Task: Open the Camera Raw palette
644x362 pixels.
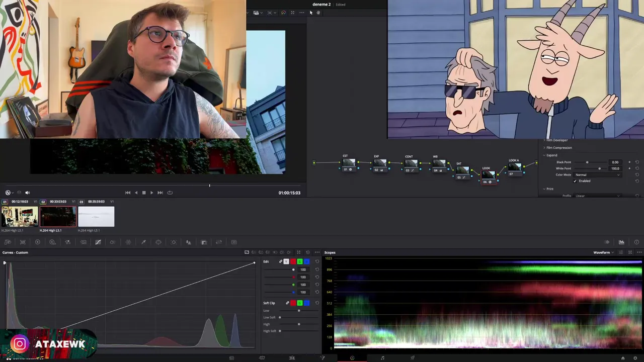Action: coord(7,242)
